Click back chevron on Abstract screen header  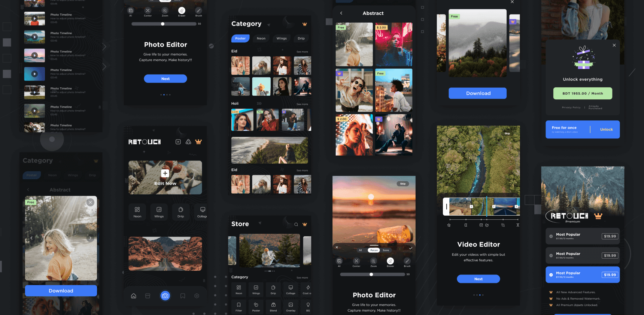(x=341, y=13)
